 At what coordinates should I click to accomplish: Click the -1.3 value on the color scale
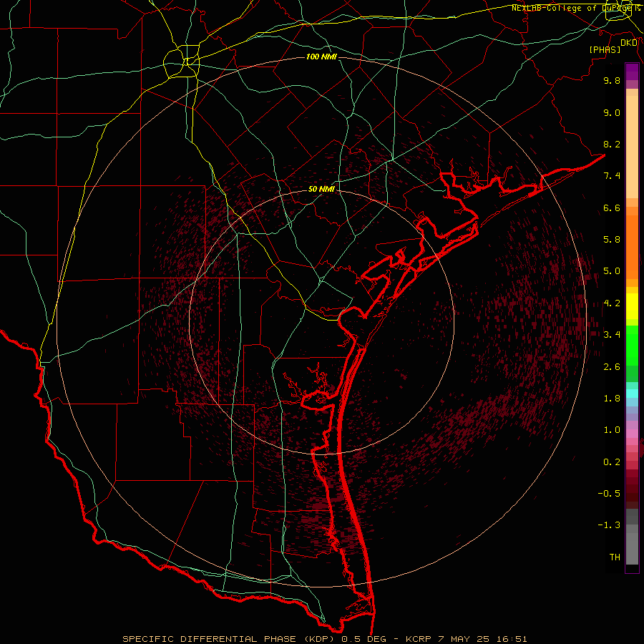click(x=609, y=525)
